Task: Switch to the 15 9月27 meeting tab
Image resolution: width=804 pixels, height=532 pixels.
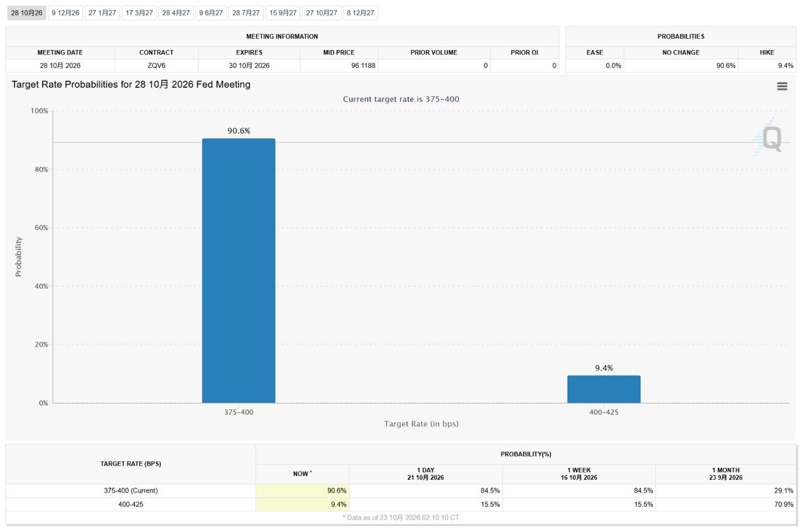Action: point(283,13)
